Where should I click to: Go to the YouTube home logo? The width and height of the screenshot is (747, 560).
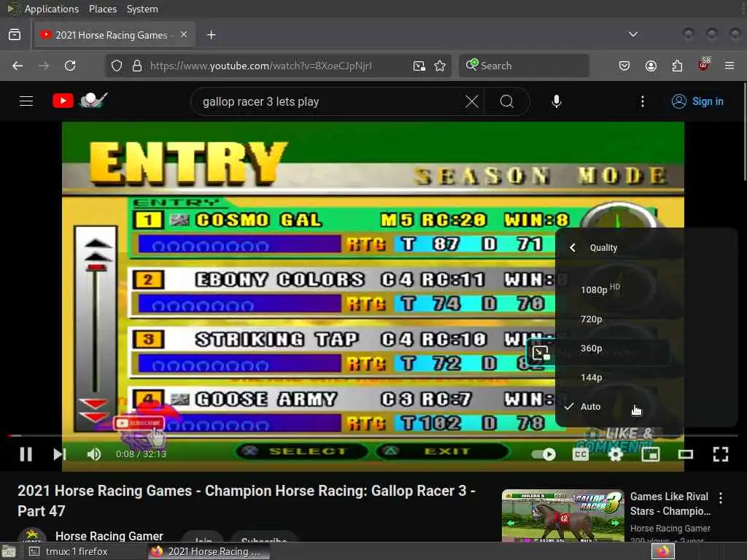(80, 101)
